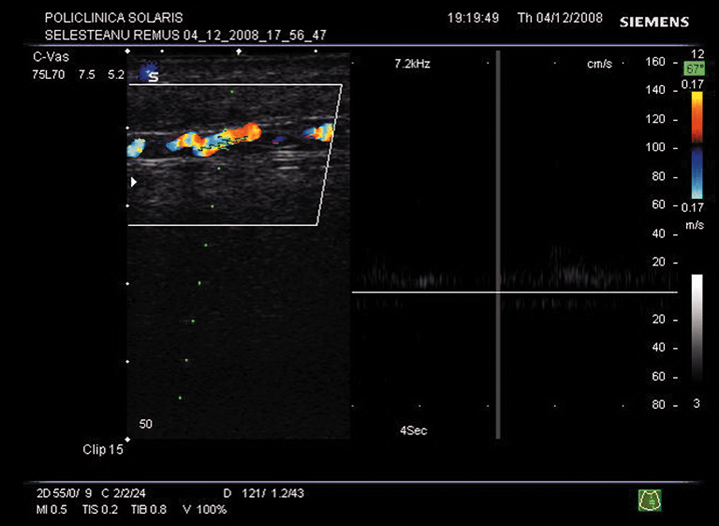Click the 7.2kHz PRF value

click(x=412, y=63)
